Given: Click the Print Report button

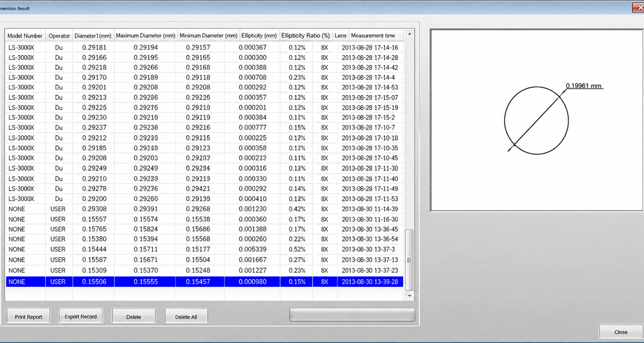Looking at the screenshot, I should tap(28, 316).
